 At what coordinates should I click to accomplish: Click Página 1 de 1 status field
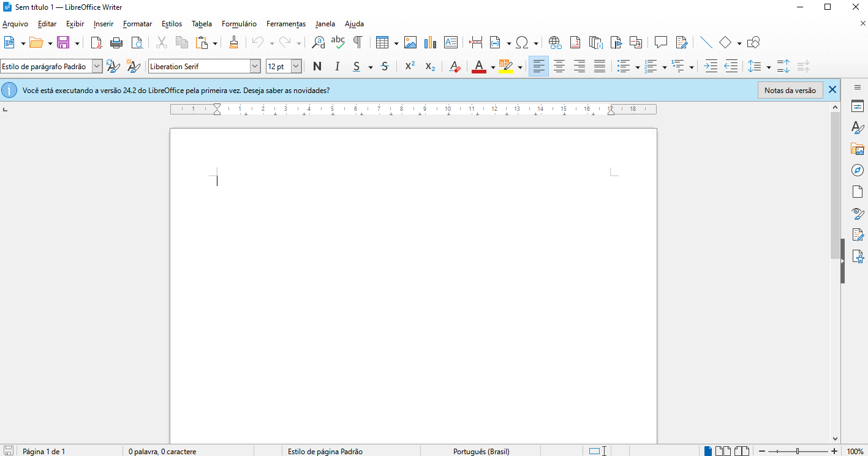click(x=43, y=451)
